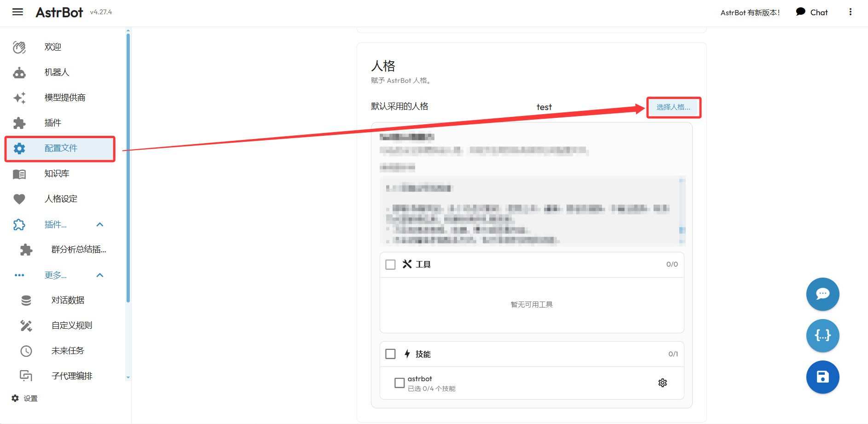Click the waving hand Welcome icon

[x=19, y=47]
